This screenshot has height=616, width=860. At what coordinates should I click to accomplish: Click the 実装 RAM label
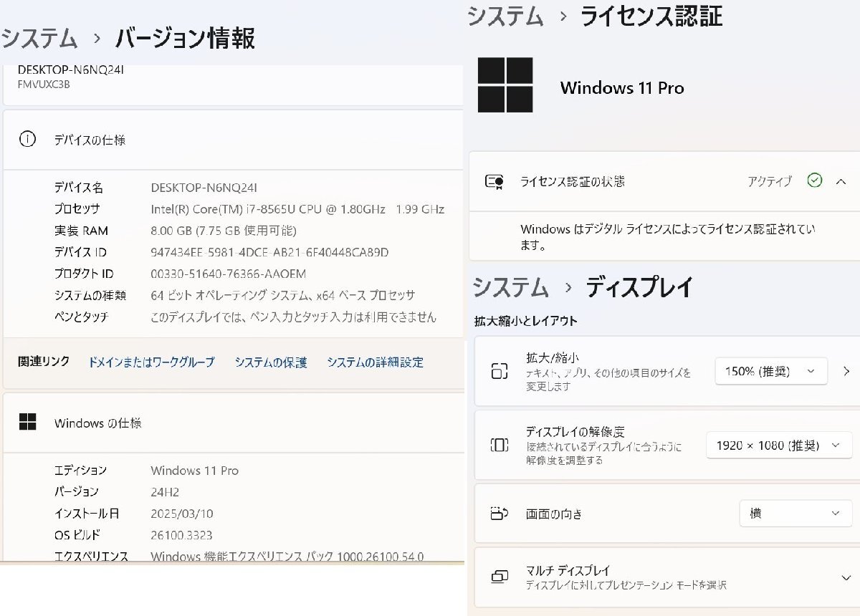point(81,231)
